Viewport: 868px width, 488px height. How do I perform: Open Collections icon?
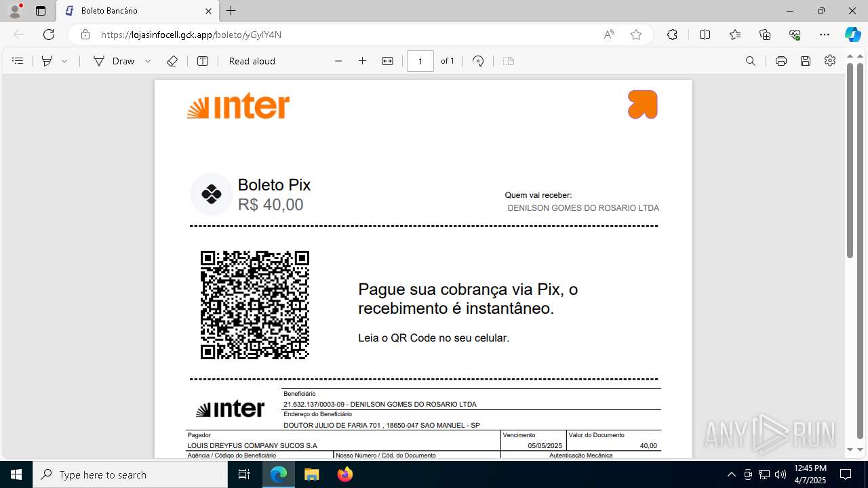[765, 35]
